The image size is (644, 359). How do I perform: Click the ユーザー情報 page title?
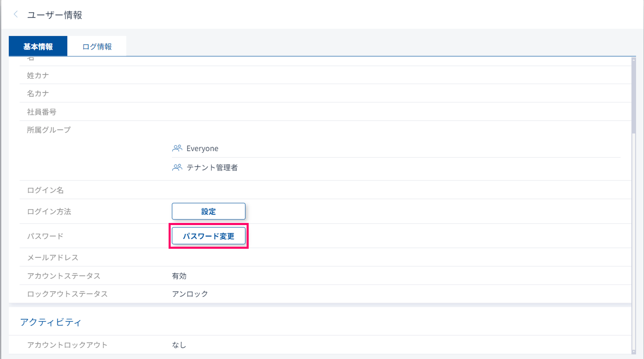54,15
